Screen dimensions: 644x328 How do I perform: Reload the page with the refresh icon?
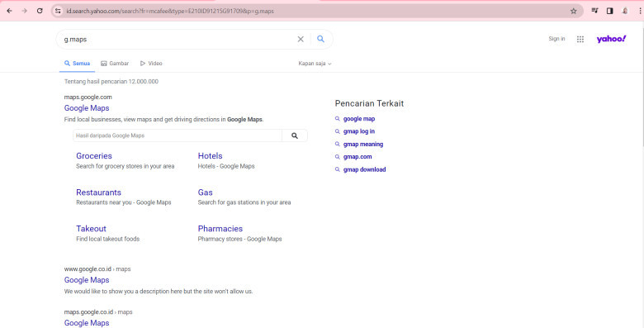click(40, 11)
